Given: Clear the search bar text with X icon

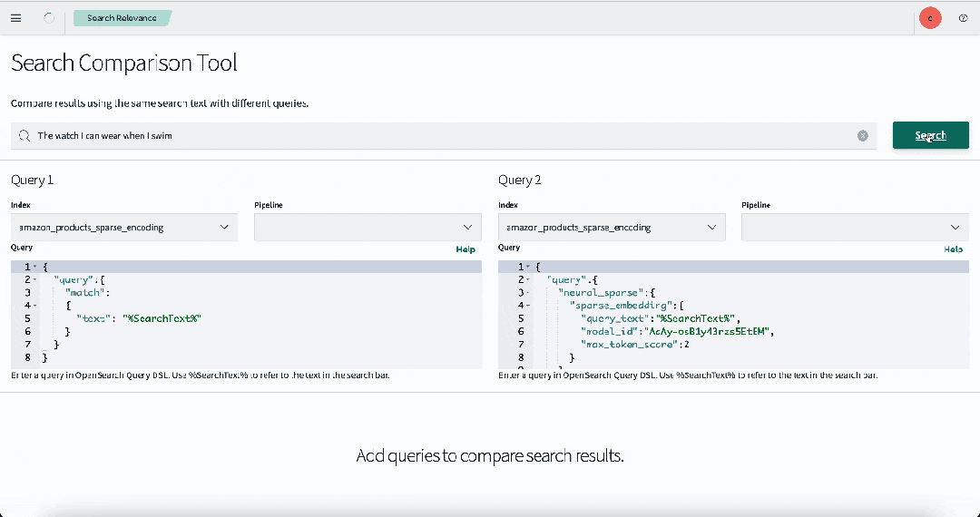Looking at the screenshot, I should 862,136.
